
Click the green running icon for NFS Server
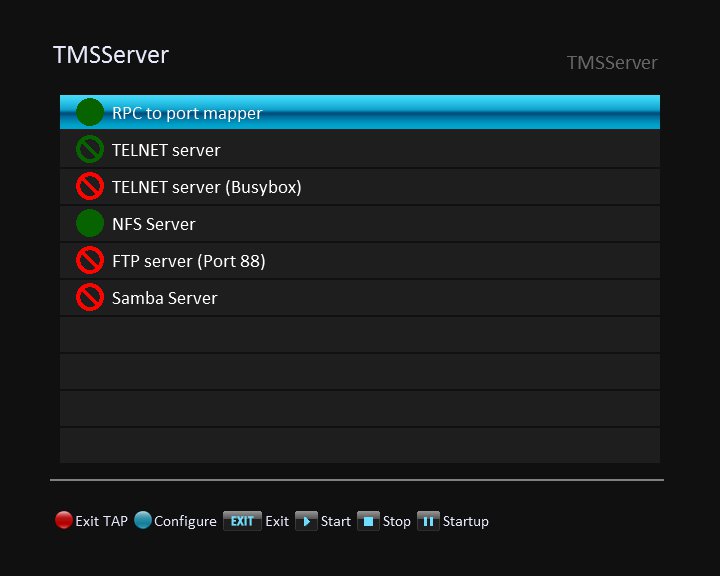90,223
